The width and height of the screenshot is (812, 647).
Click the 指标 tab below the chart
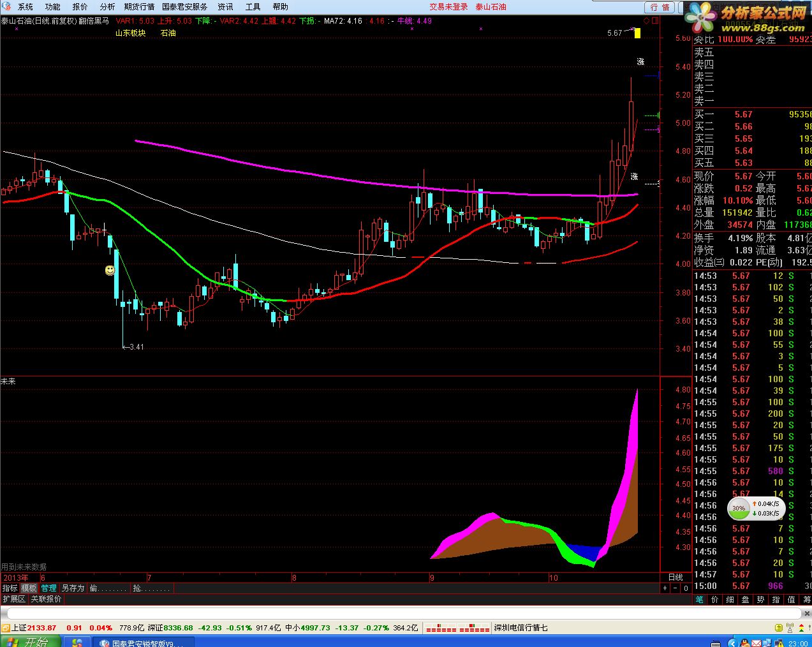click(x=10, y=588)
